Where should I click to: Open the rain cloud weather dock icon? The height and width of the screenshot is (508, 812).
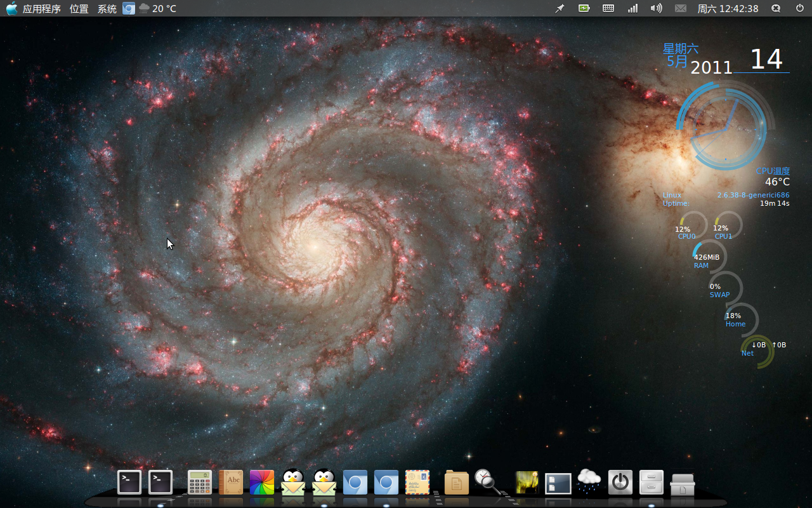point(589,481)
